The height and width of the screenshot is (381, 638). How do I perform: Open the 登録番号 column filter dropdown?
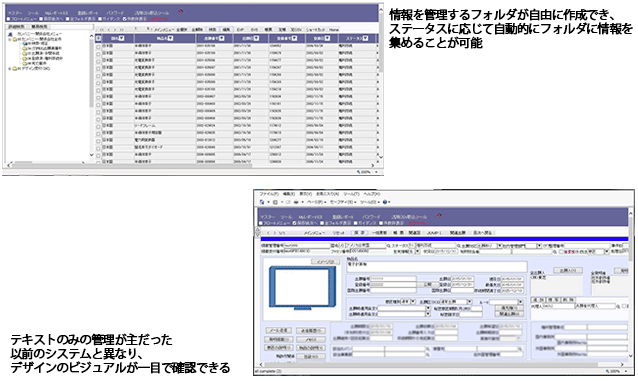click(294, 39)
